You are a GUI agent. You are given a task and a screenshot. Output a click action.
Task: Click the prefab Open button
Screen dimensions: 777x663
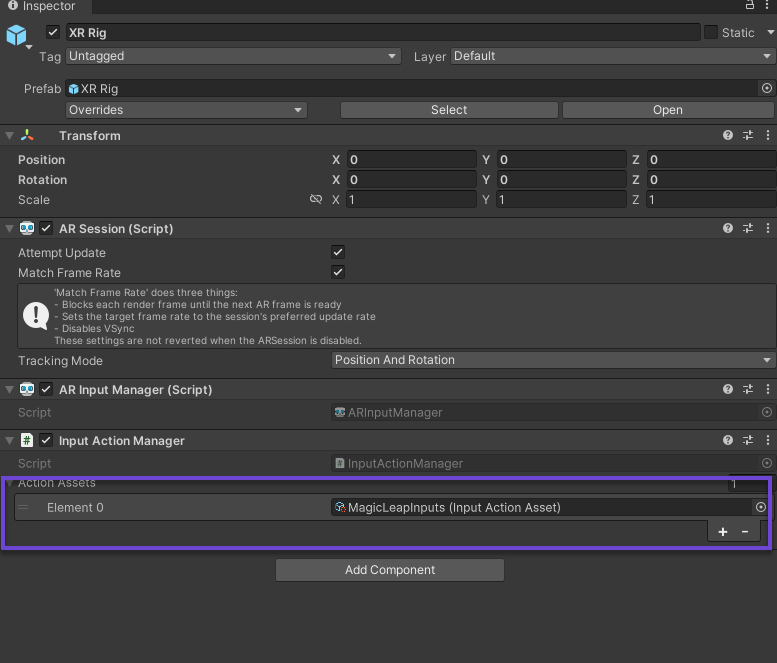pyautogui.click(x=667, y=110)
